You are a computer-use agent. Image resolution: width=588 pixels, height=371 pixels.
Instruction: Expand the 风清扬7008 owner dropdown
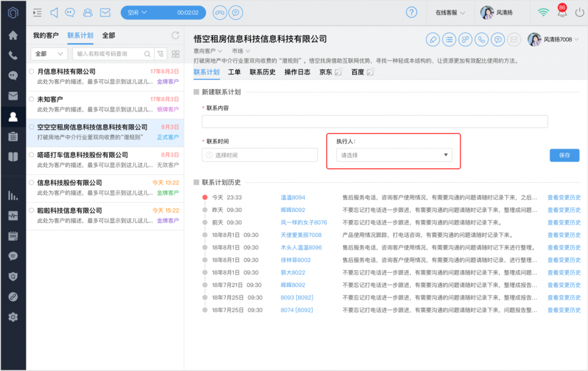click(x=553, y=40)
